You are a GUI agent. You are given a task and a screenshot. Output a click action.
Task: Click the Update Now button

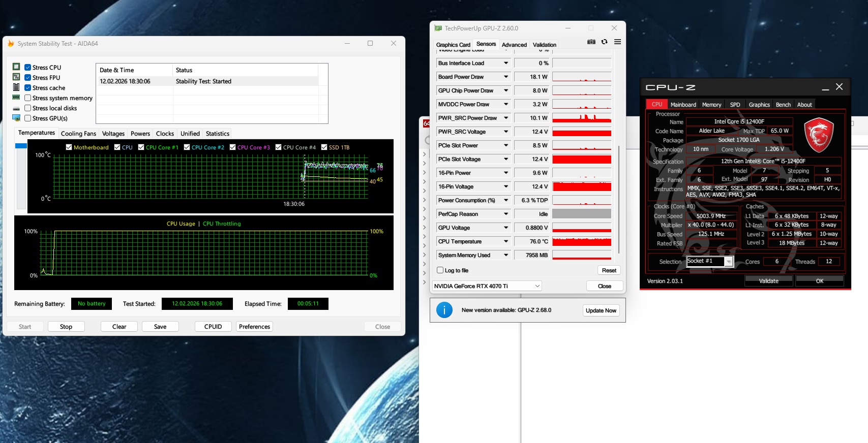click(x=601, y=310)
